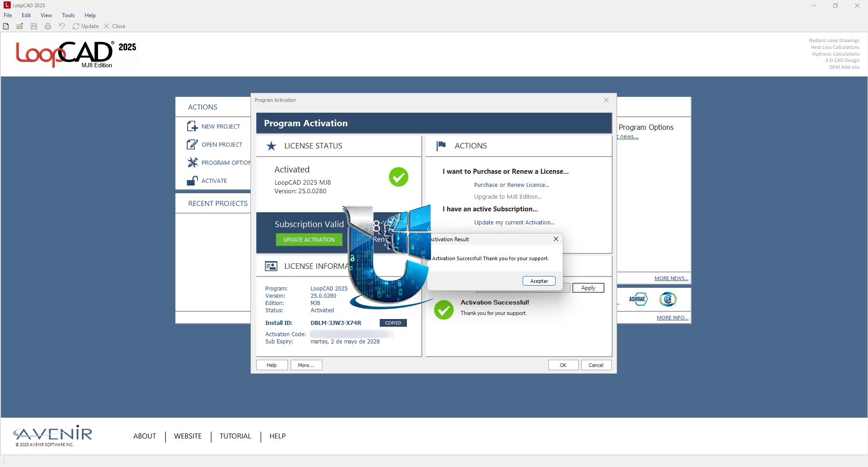Click the New file toolbar icon
The height and width of the screenshot is (467, 868).
coord(6,26)
